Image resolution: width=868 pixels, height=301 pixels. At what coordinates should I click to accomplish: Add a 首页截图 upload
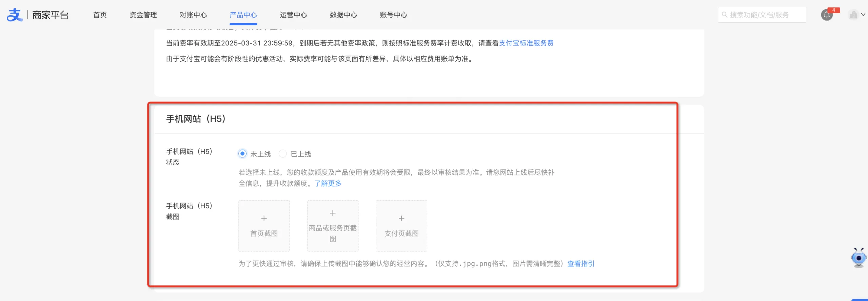[x=264, y=226]
